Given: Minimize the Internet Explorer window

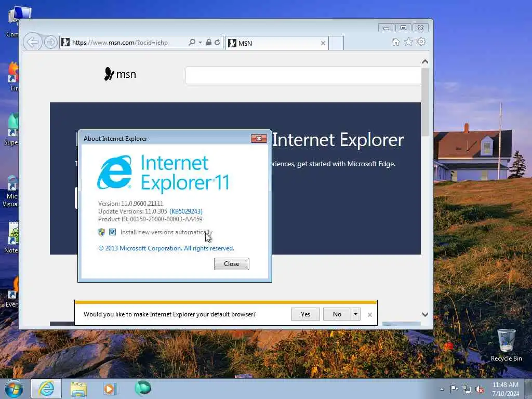Looking at the screenshot, I should 387,28.
